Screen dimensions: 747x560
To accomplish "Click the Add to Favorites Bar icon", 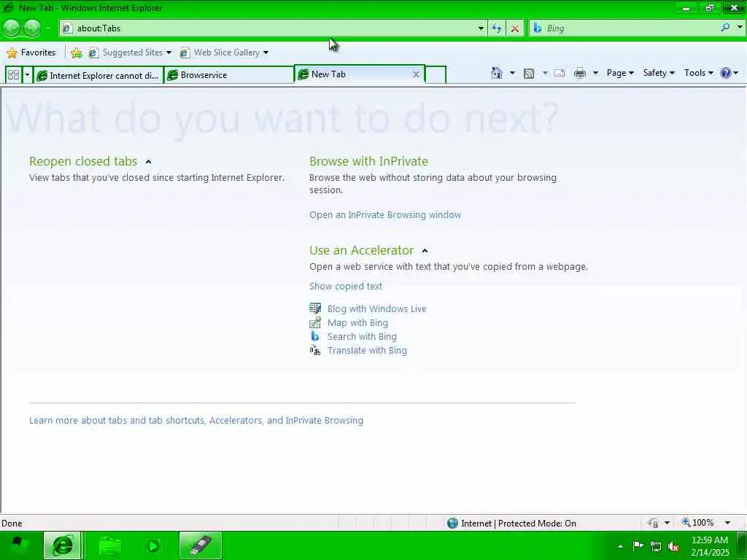I will pyautogui.click(x=76, y=52).
